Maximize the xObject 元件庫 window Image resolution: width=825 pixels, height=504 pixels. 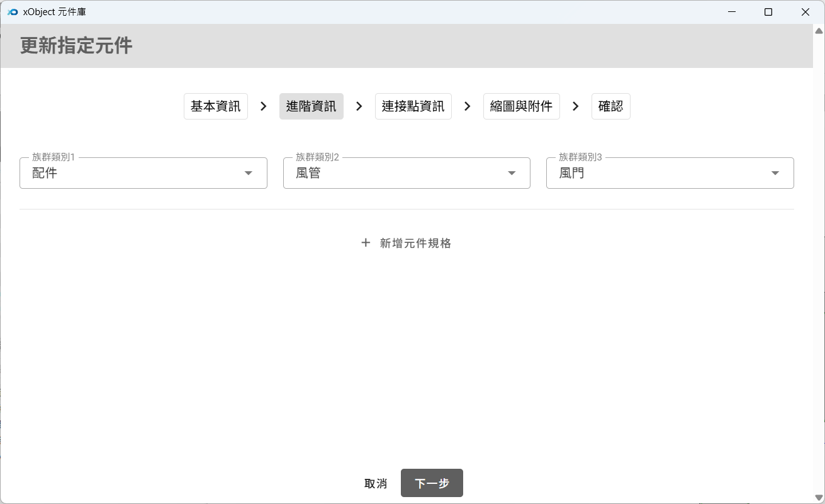[768, 12]
